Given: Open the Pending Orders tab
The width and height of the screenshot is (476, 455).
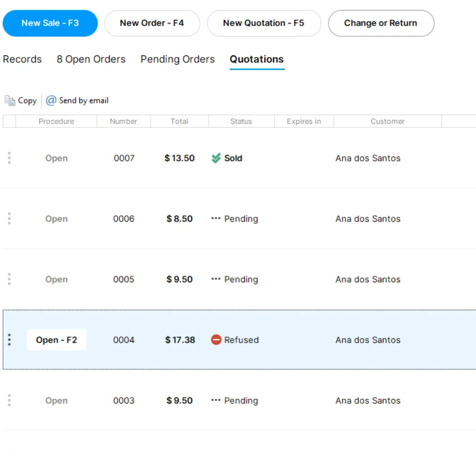Looking at the screenshot, I should (x=177, y=59).
